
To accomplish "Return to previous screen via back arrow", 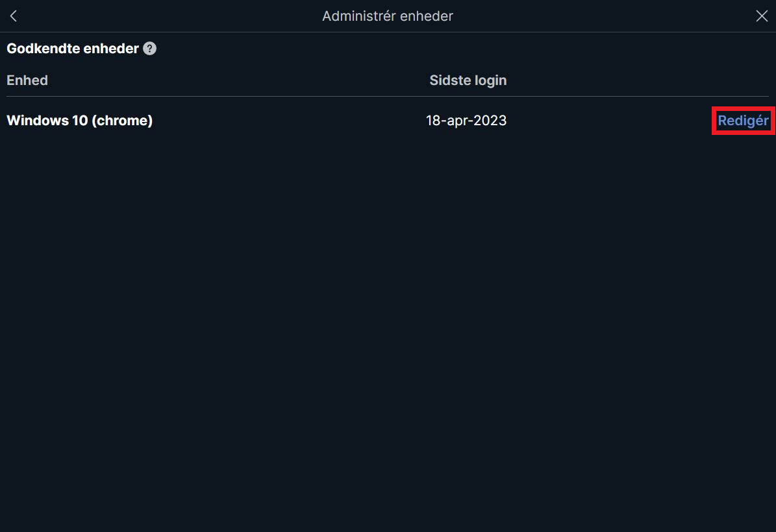I will point(14,16).
